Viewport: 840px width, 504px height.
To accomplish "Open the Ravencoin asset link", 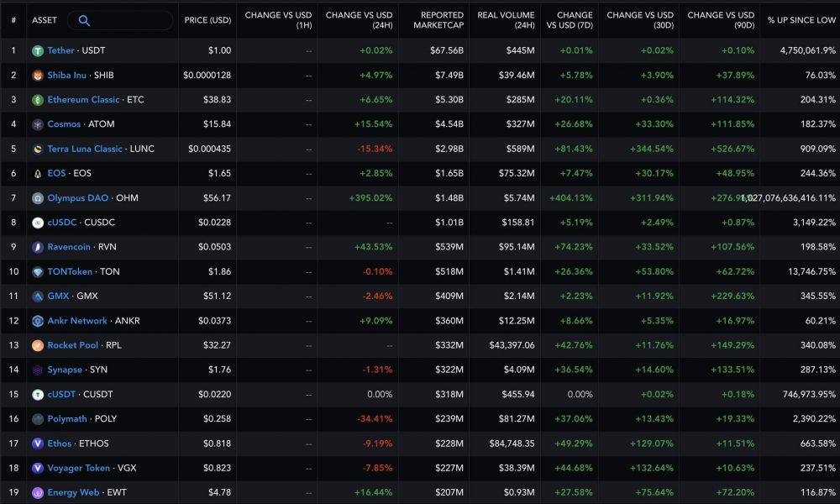I will point(69,247).
